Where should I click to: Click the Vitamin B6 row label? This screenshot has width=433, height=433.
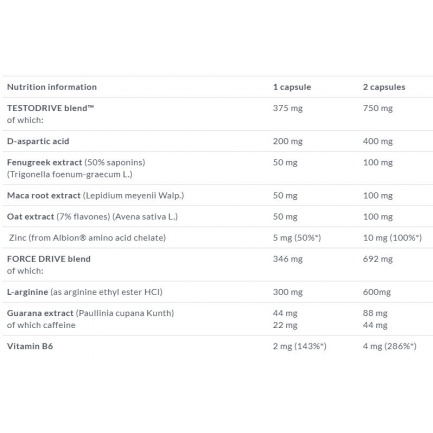[x=30, y=346]
